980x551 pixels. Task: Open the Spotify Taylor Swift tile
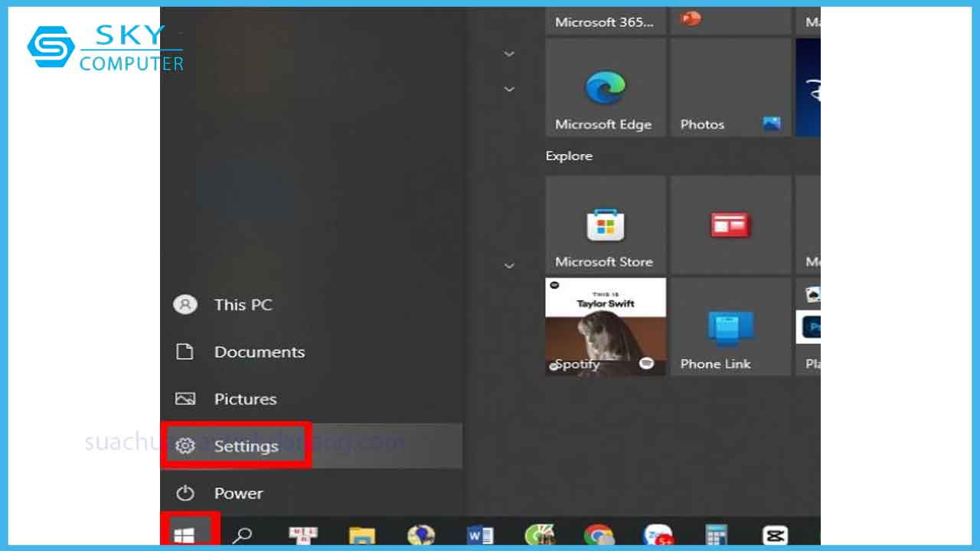pyautogui.click(x=605, y=327)
